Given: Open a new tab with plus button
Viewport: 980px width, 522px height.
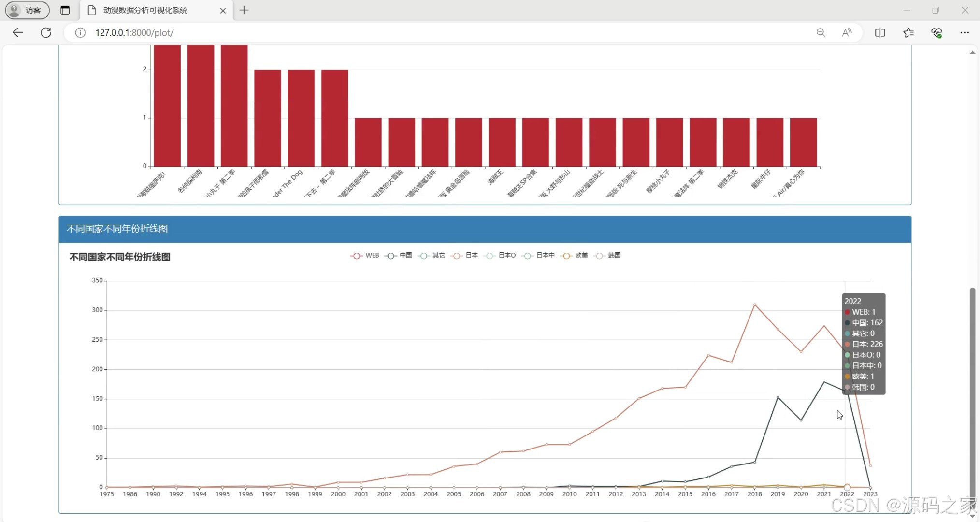Looking at the screenshot, I should point(244,10).
